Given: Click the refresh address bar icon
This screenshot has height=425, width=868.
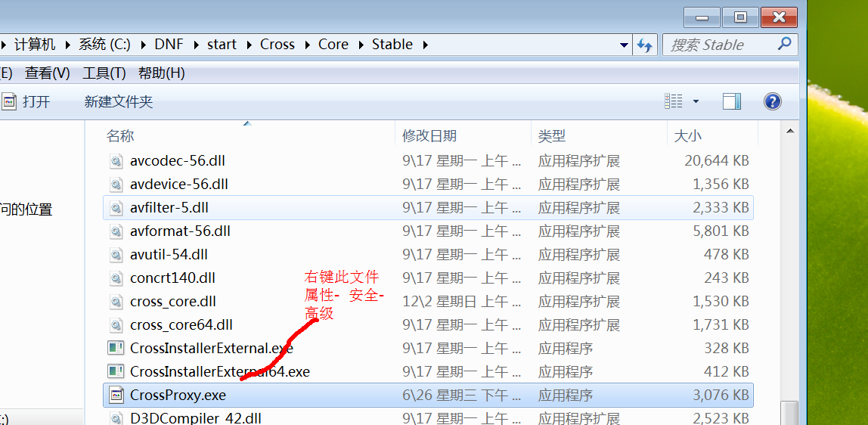Looking at the screenshot, I should point(644,45).
